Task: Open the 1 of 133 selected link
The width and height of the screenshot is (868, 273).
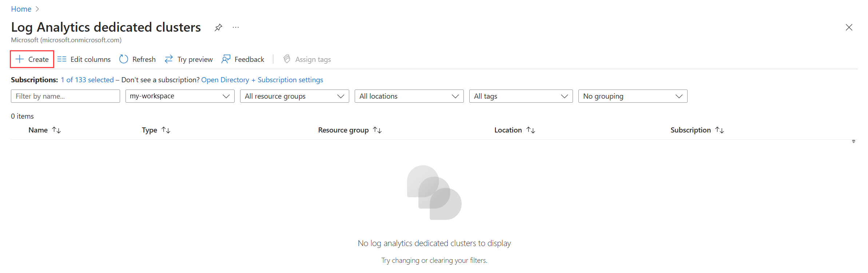Action: coord(87,80)
